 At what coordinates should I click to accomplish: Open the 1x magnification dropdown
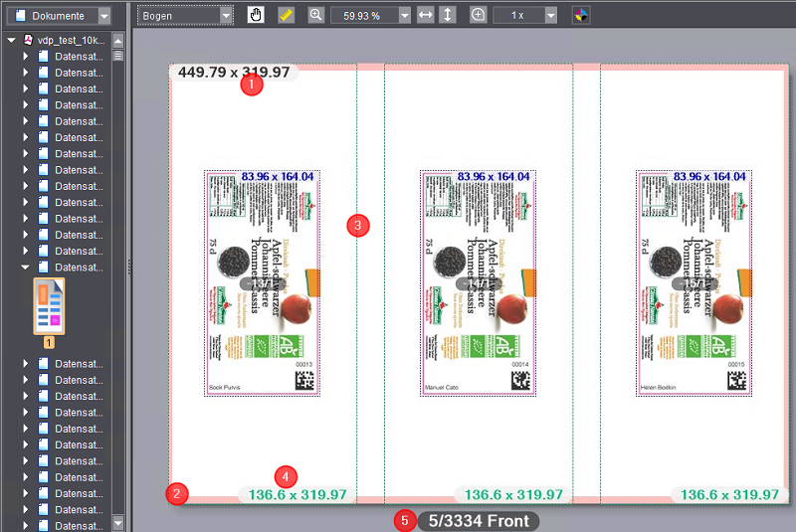[551, 16]
